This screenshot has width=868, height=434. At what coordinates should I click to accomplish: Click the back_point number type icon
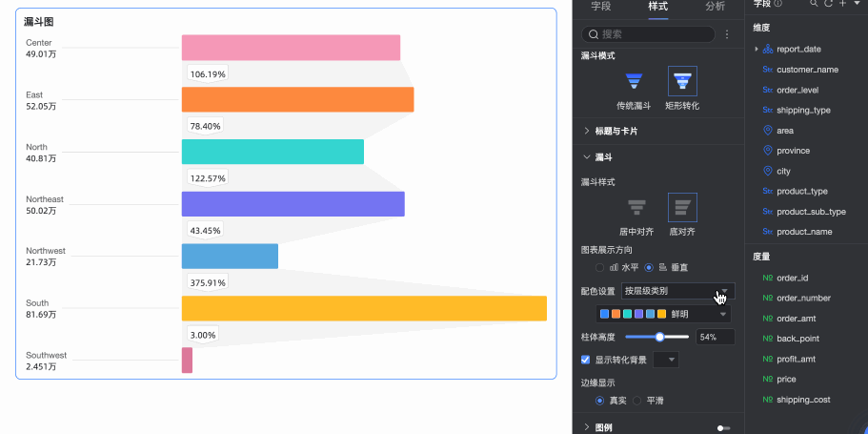pyautogui.click(x=768, y=339)
